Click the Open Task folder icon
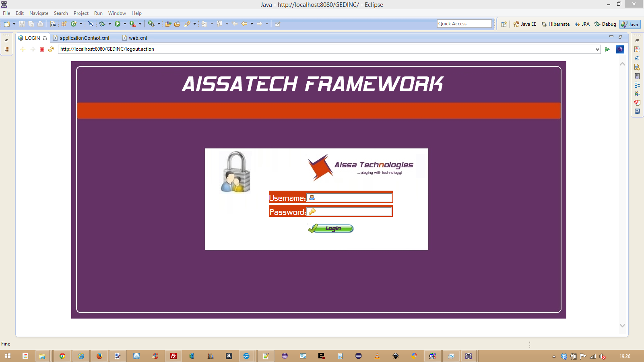The image size is (644, 362). pos(177,24)
